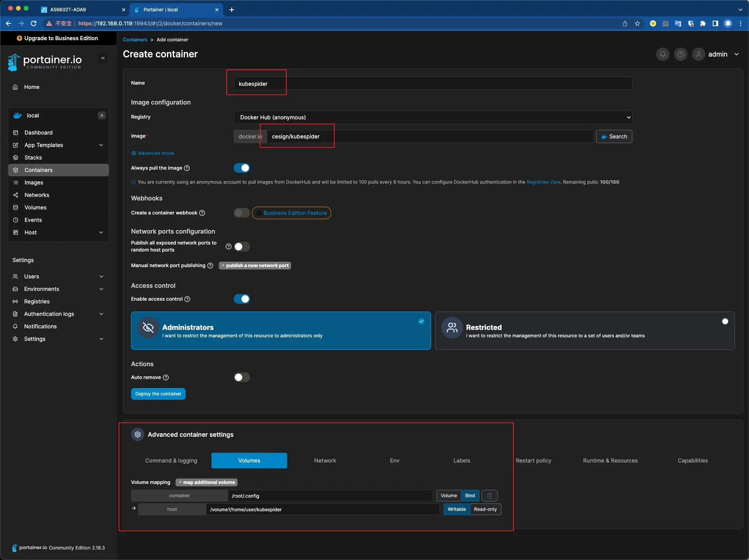This screenshot has width=749, height=560.
Task: Open a new browser tab
Action: click(x=232, y=10)
